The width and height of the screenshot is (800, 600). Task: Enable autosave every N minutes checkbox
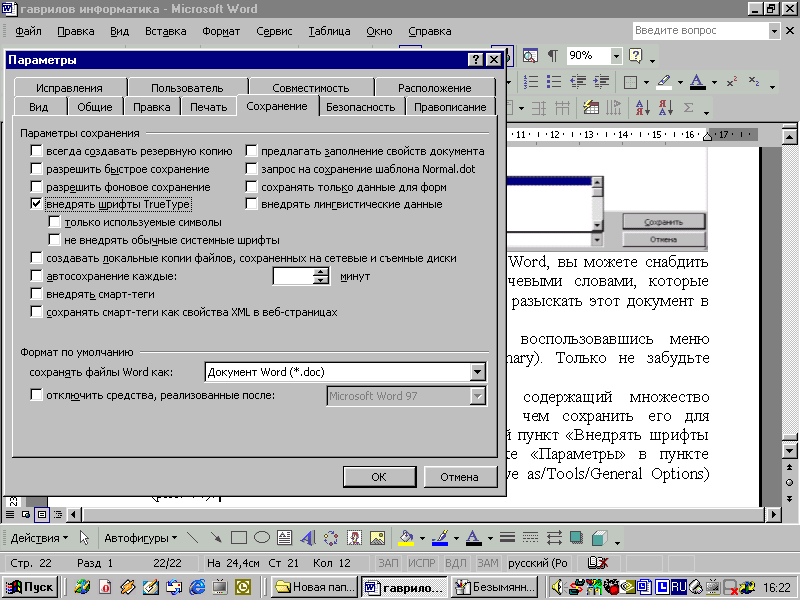tap(36, 276)
